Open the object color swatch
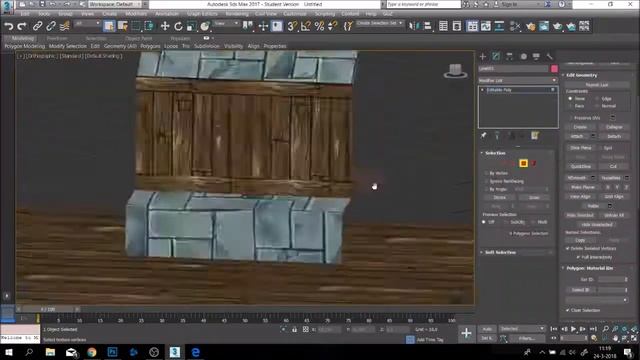 point(554,69)
